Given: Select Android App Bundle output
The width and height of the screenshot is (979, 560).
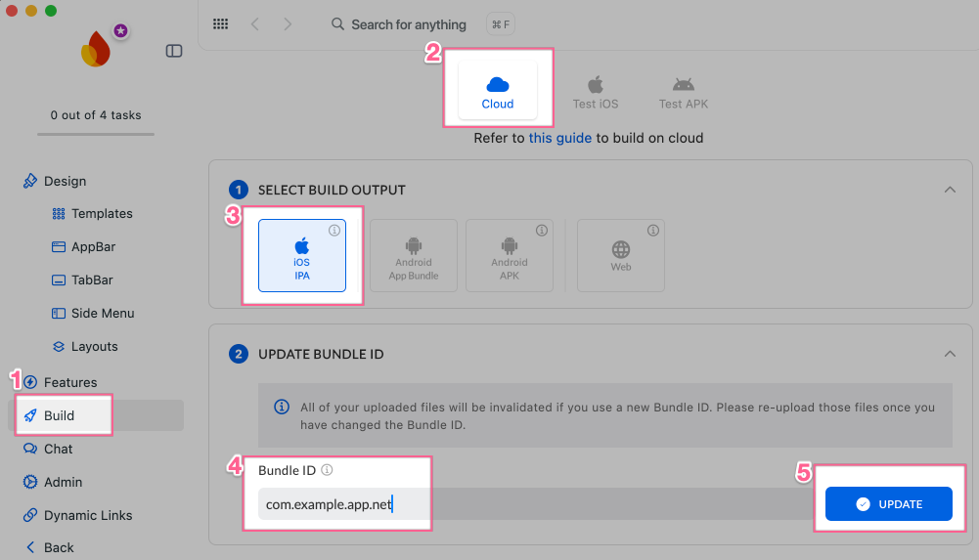Looking at the screenshot, I should tap(414, 256).
